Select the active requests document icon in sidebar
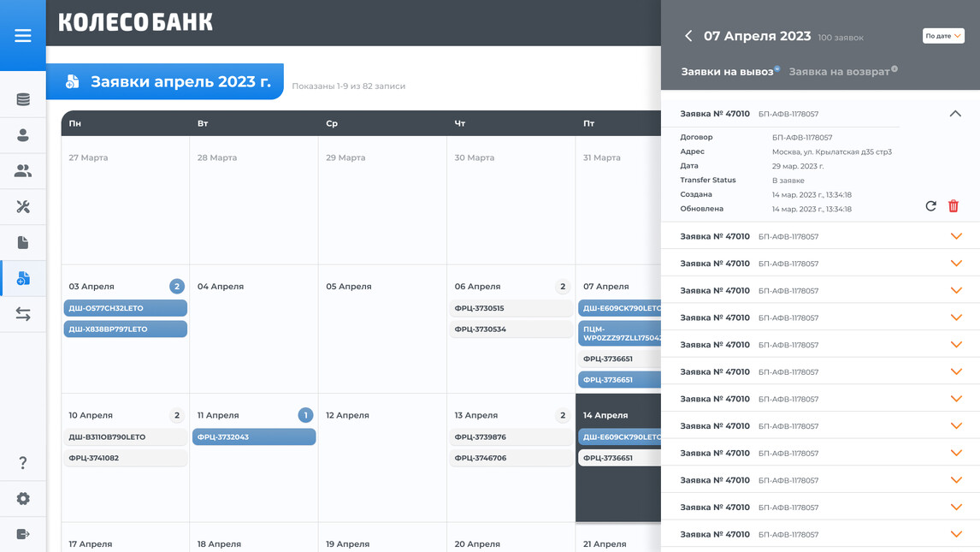Viewport: 980px width, 552px height. (x=23, y=278)
